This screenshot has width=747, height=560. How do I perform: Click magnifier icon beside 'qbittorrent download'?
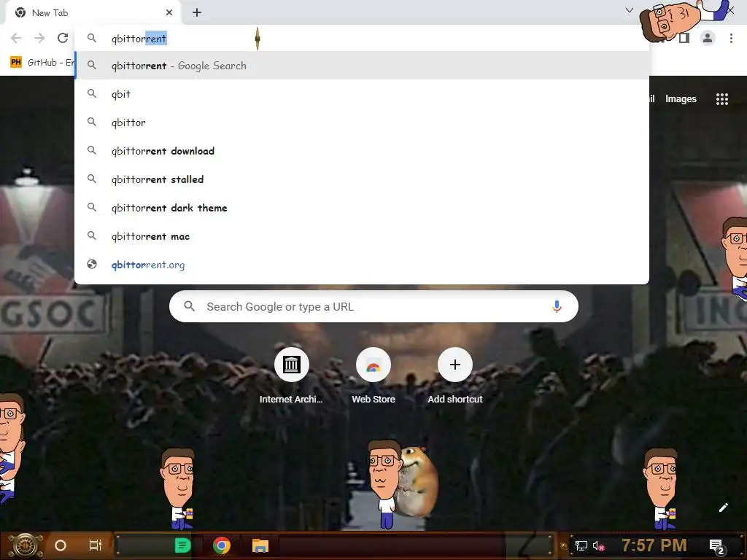92,150
